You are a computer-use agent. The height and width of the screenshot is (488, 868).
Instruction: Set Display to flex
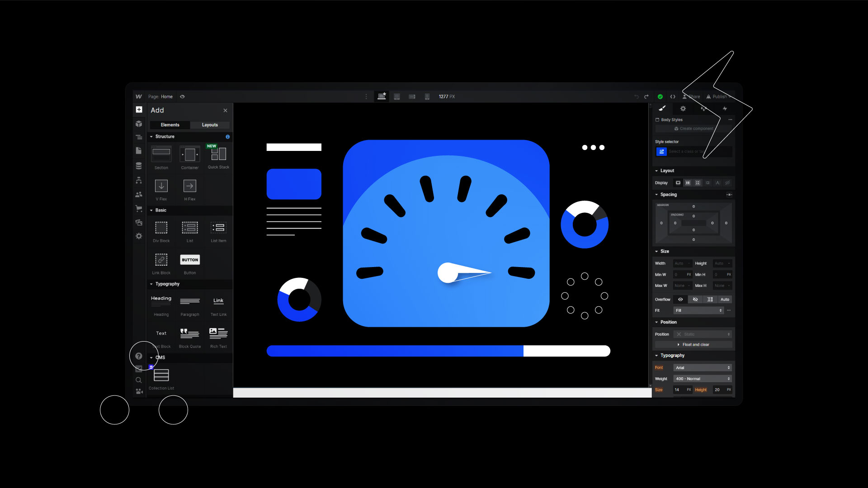click(x=688, y=183)
